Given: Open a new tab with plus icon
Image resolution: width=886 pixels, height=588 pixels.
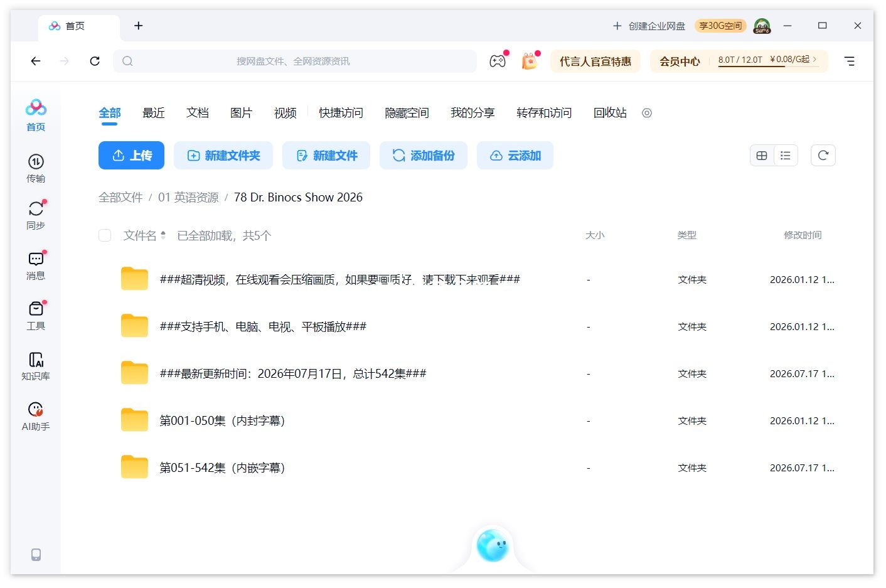Looking at the screenshot, I should click(139, 26).
